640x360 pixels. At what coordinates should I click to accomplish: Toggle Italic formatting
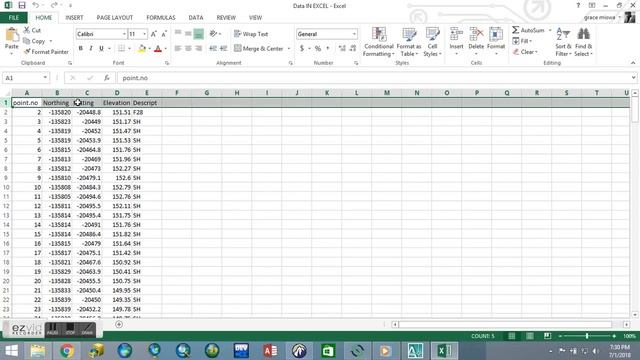[x=91, y=49]
